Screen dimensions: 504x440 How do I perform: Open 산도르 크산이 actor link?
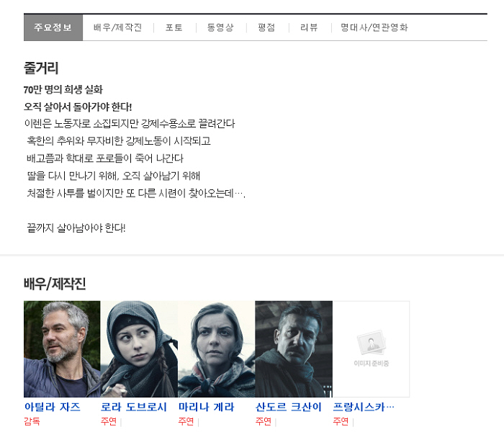pos(288,407)
